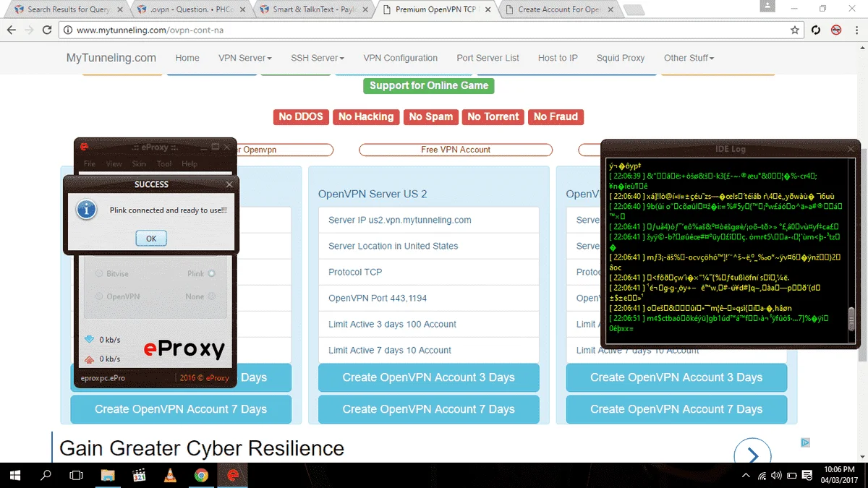Viewport: 868px width, 488px height.
Task: Click the taskbar search magnifier icon
Action: coord(46,475)
